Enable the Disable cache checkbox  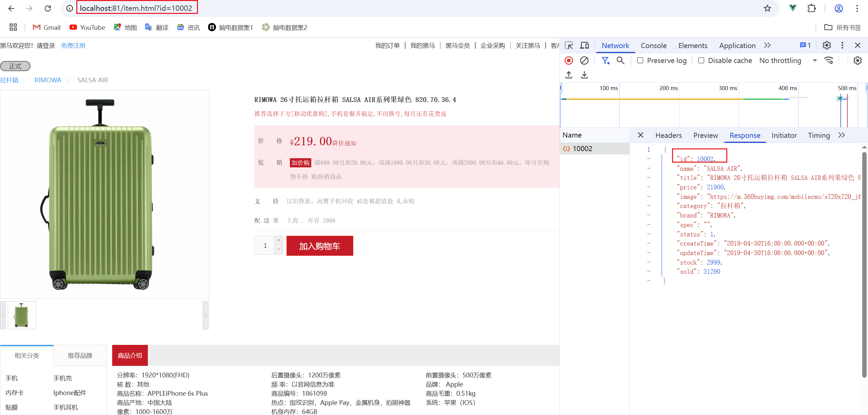point(701,61)
